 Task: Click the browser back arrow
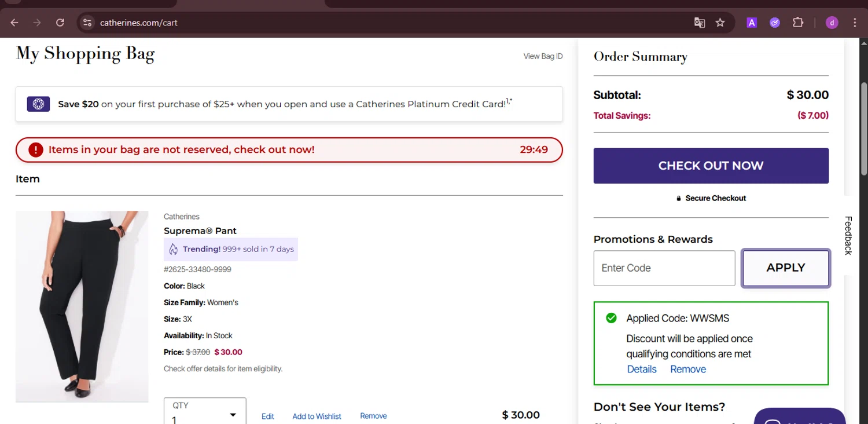coord(14,23)
